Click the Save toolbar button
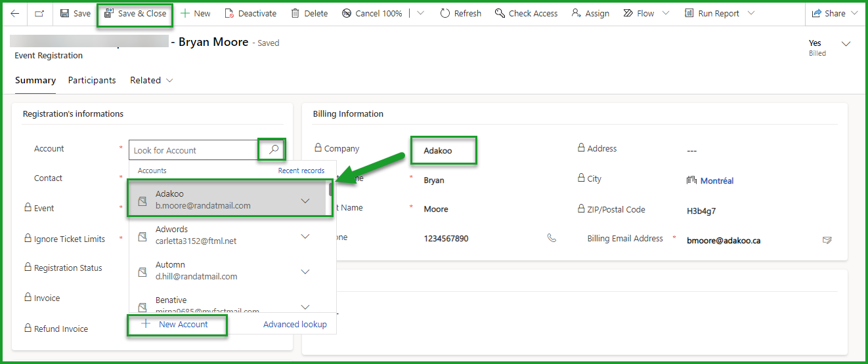The width and height of the screenshot is (868, 364). pyautogui.click(x=75, y=13)
